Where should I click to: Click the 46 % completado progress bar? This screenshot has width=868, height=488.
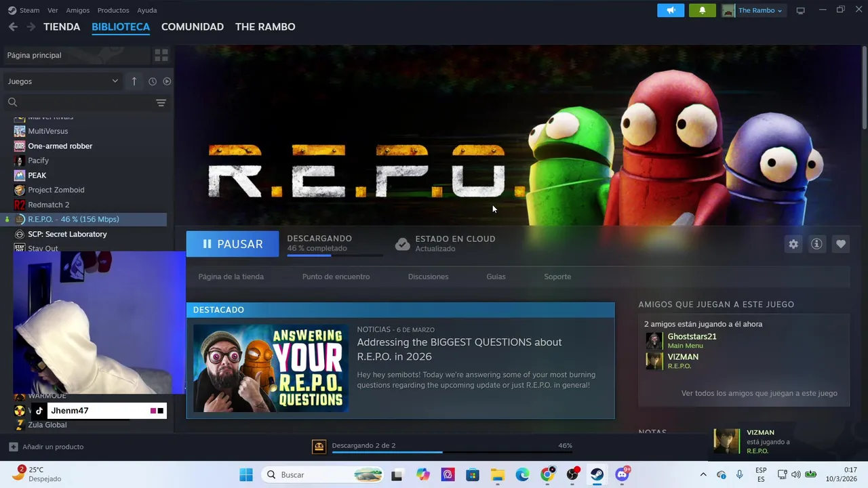click(x=335, y=255)
